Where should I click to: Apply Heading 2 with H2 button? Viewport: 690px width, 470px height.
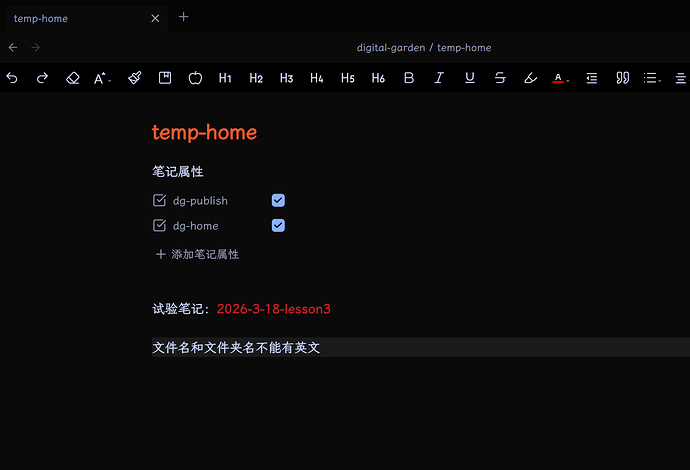(x=256, y=78)
